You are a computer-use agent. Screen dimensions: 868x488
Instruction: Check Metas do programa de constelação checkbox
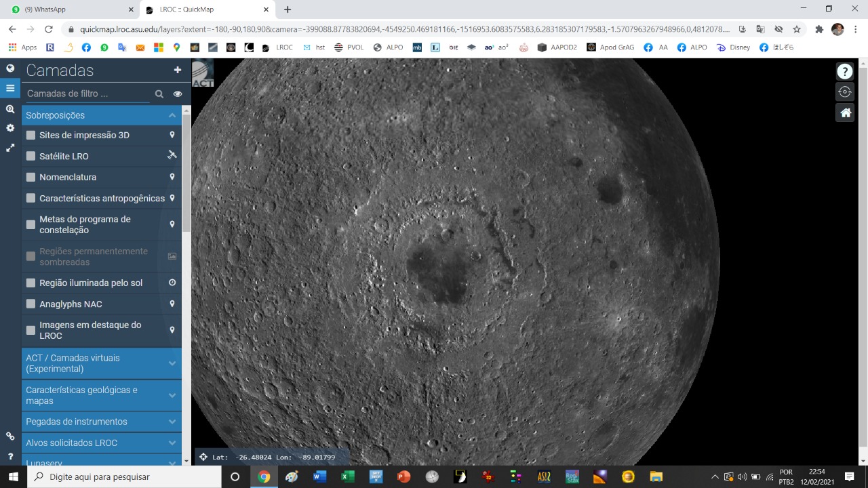click(x=31, y=224)
